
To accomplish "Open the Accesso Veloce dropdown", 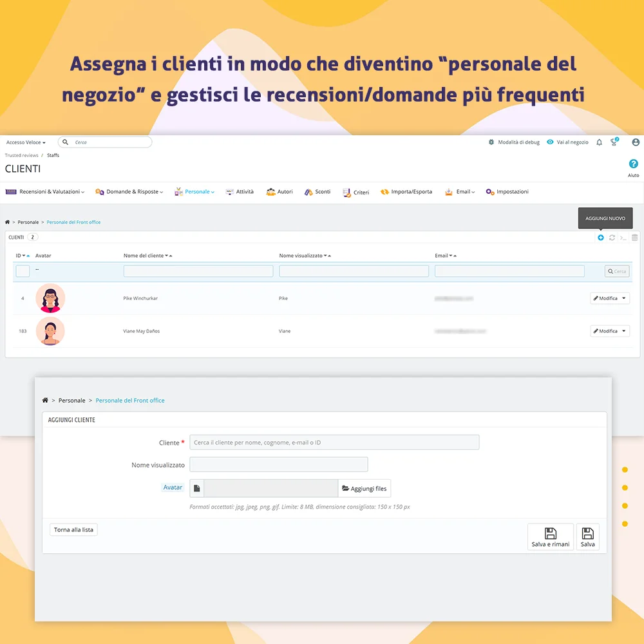I will [25, 142].
